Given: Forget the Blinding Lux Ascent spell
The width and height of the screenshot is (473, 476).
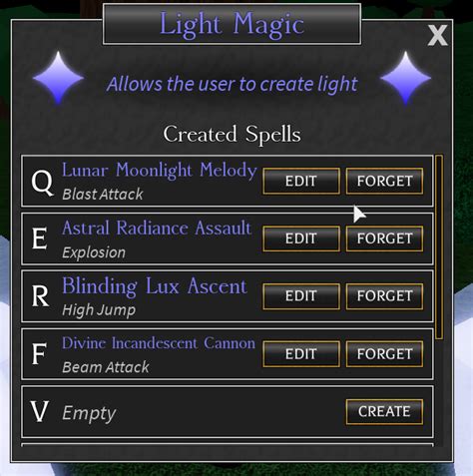Looking at the screenshot, I should tap(384, 296).
